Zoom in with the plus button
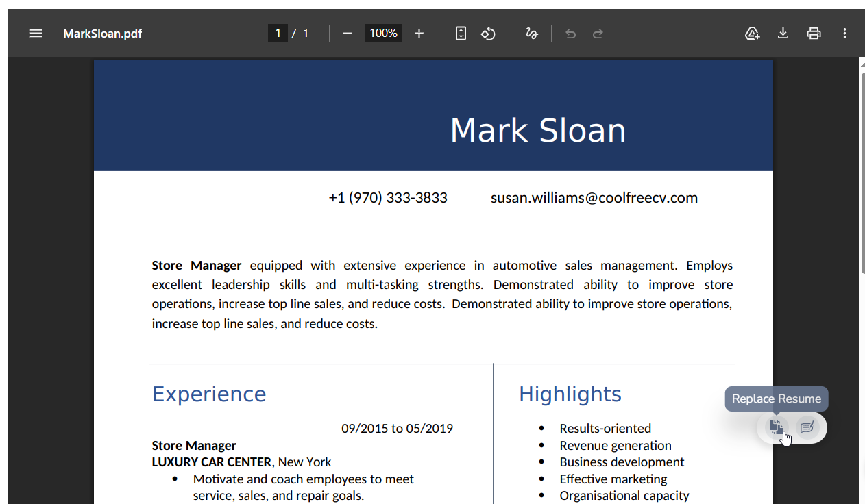Screen dimensions: 865x504 tap(419, 34)
